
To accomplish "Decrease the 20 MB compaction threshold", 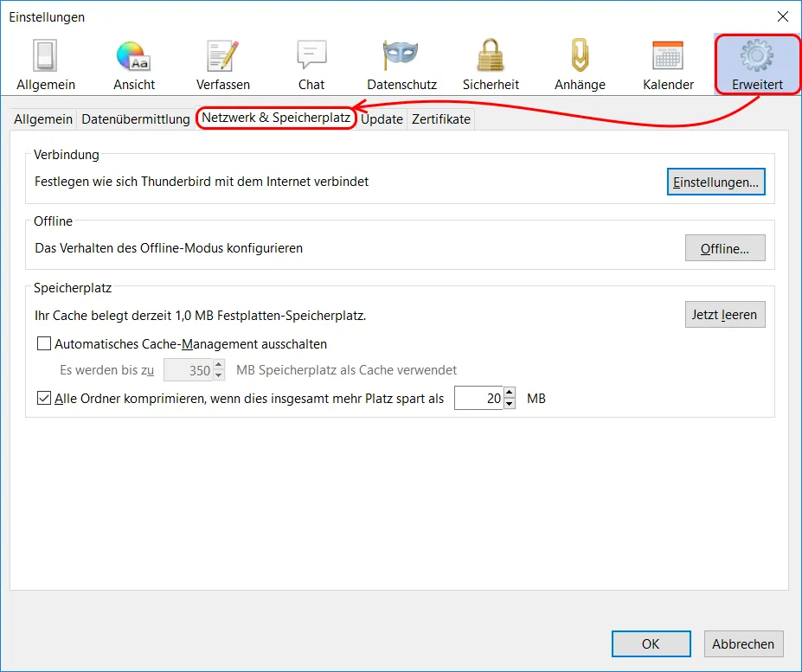I will 510,404.
